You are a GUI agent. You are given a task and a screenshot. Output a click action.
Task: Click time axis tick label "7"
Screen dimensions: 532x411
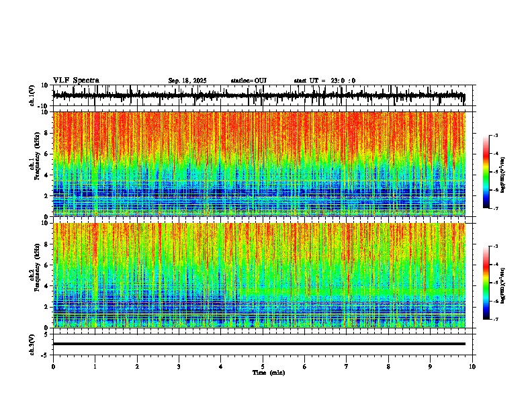(347, 367)
